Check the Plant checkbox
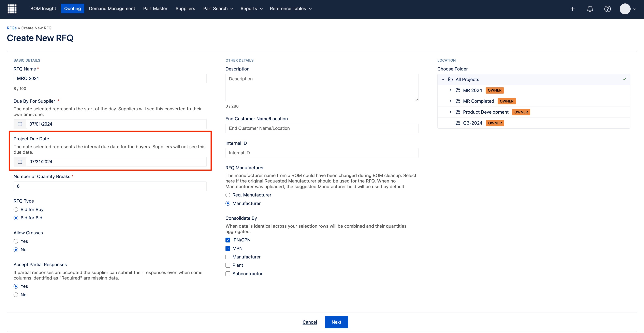 [x=228, y=265]
